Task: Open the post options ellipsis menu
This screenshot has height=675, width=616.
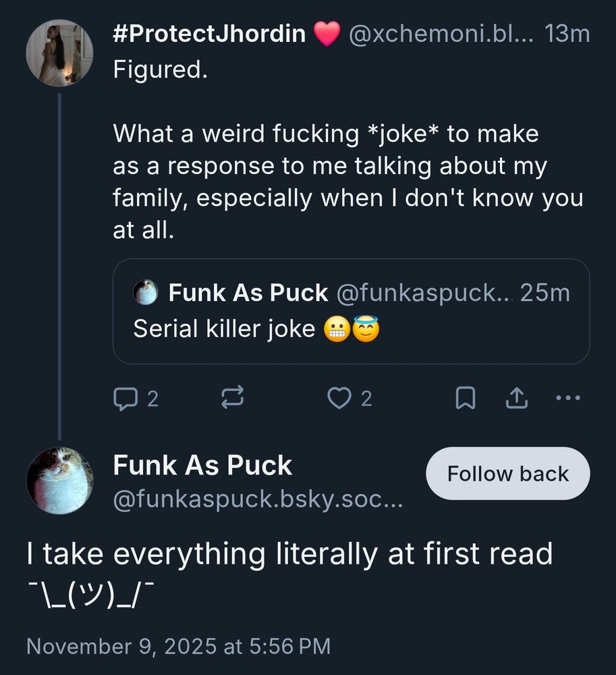Action: pos(567,398)
